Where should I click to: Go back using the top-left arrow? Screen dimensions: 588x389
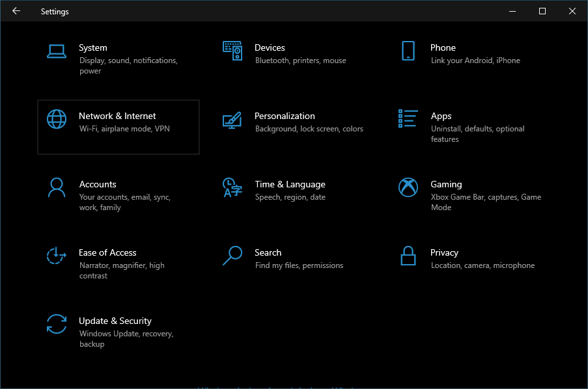(x=16, y=11)
